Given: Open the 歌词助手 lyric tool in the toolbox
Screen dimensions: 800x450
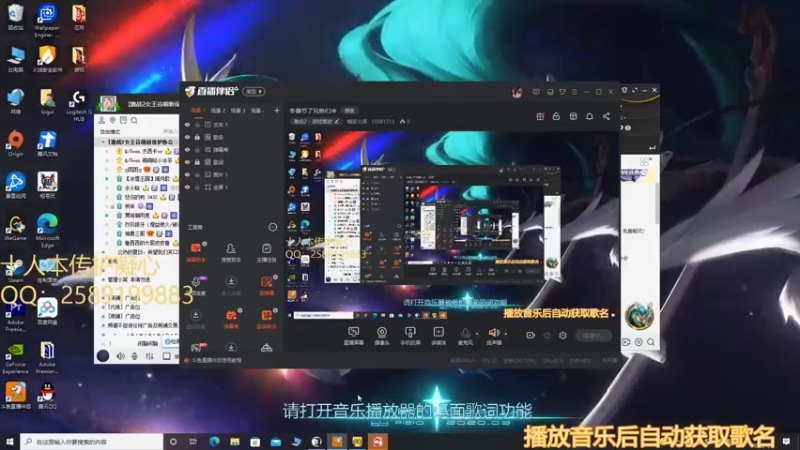Looking at the screenshot, I should pyautogui.click(x=266, y=318).
